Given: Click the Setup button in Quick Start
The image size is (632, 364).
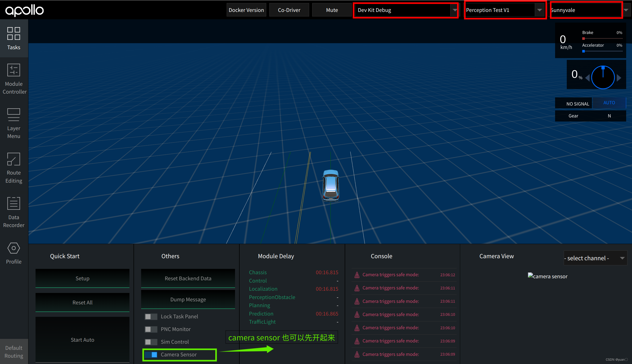Looking at the screenshot, I should 82,278.
